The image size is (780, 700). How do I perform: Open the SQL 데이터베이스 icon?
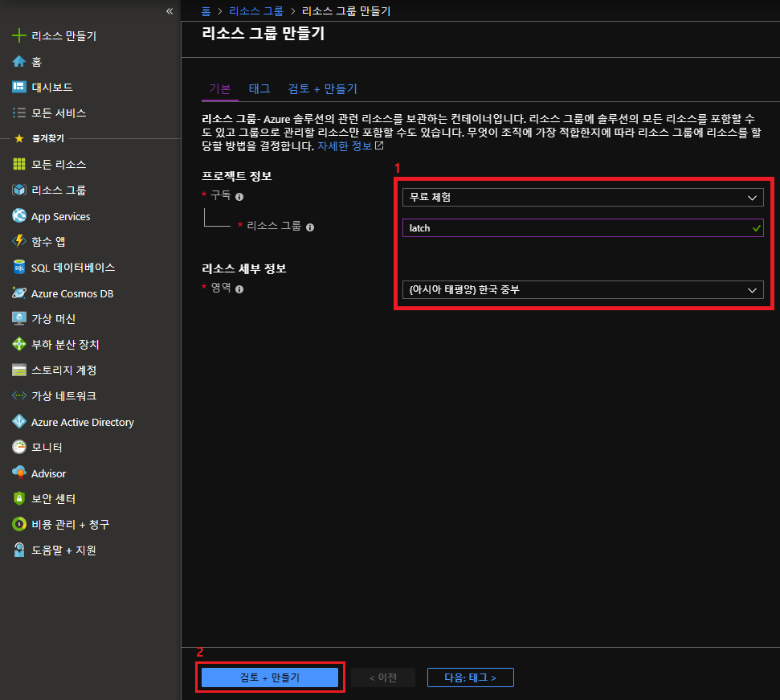tap(19, 267)
